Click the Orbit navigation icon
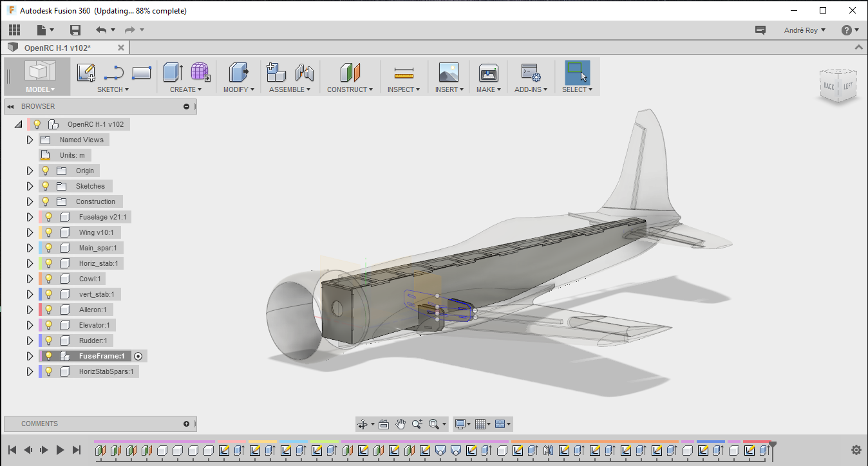 coord(363,424)
